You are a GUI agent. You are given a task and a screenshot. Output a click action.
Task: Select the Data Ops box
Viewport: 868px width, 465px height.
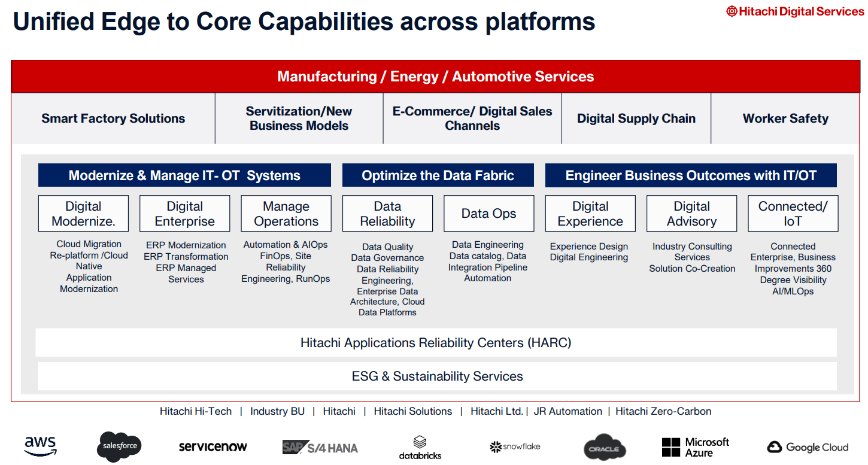[488, 214]
